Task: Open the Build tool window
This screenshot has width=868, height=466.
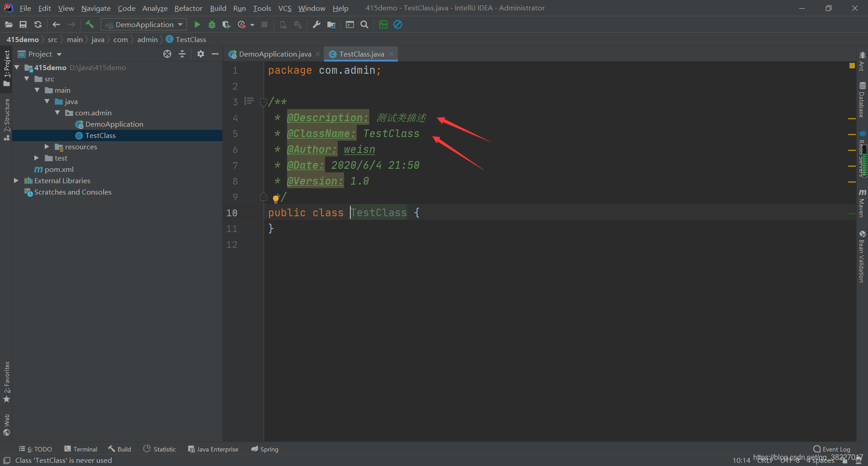Action: point(120,449)
